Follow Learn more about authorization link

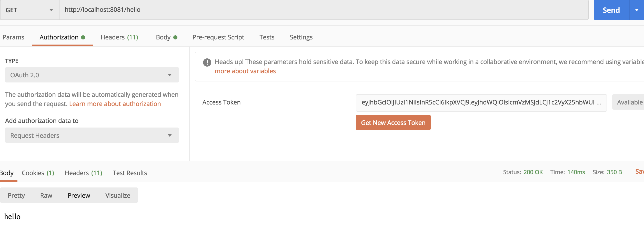point(115,104)
